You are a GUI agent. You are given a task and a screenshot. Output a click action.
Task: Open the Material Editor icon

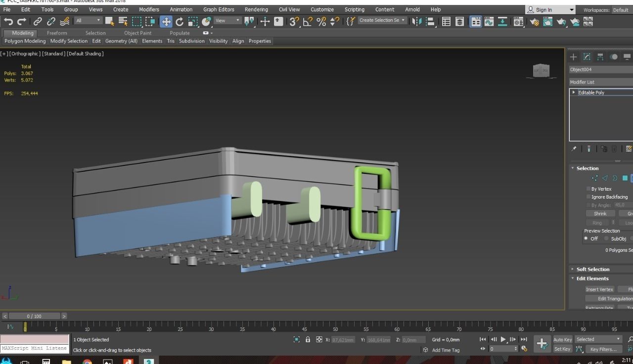pos(519,21)
